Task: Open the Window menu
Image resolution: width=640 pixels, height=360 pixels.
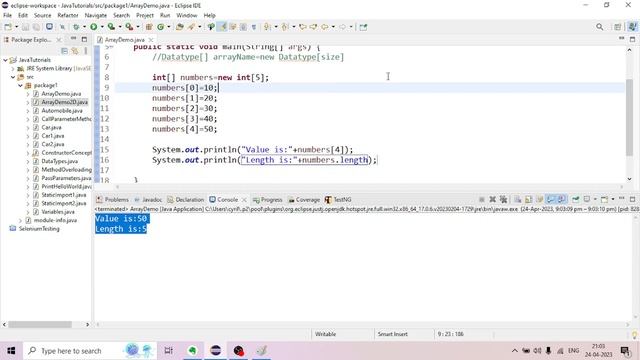Action: (x=187, y=15)
